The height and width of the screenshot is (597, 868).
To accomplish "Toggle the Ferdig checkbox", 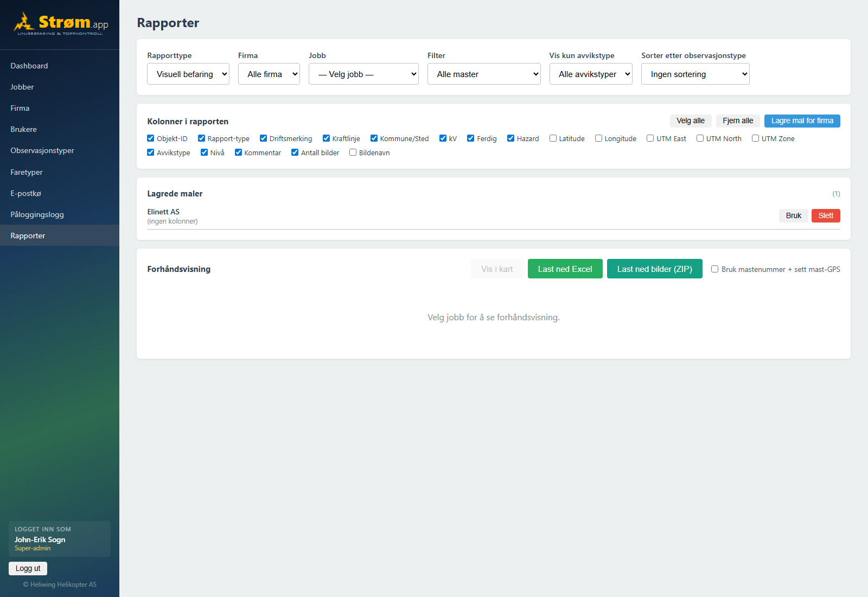I will (x=470, y=138).
